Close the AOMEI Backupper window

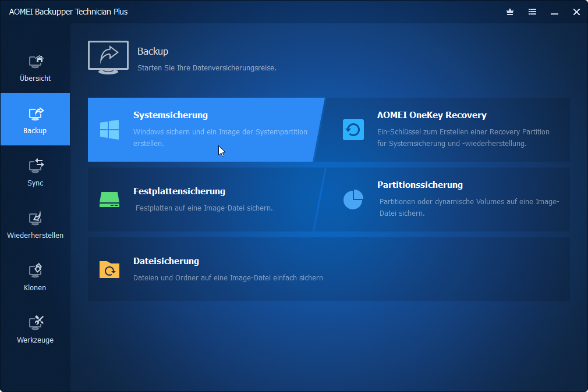pos(577,12)
